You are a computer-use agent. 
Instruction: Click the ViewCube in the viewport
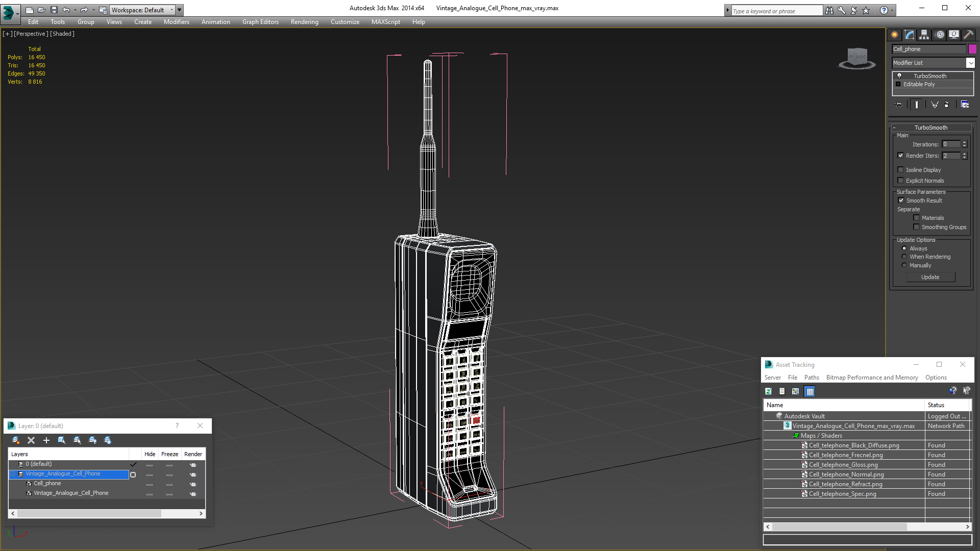(857, 58)
